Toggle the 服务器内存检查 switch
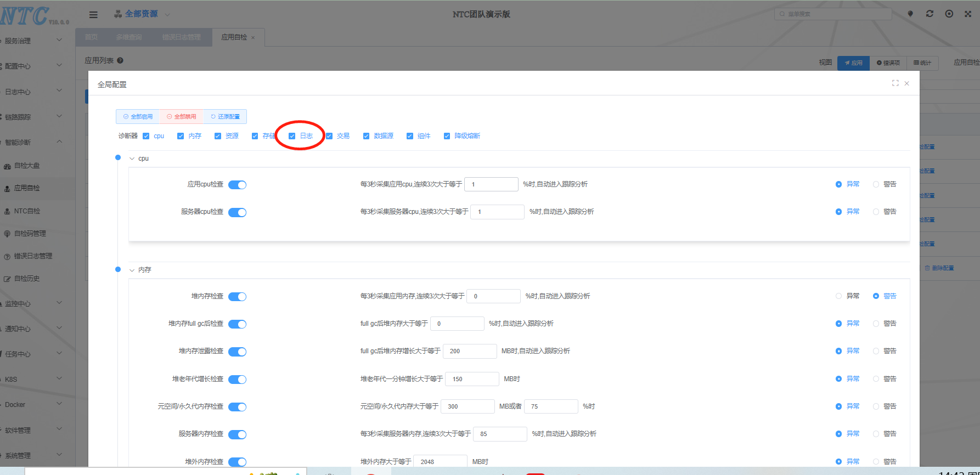The height and width of the screenshot is (475, 980). point(237,434)
